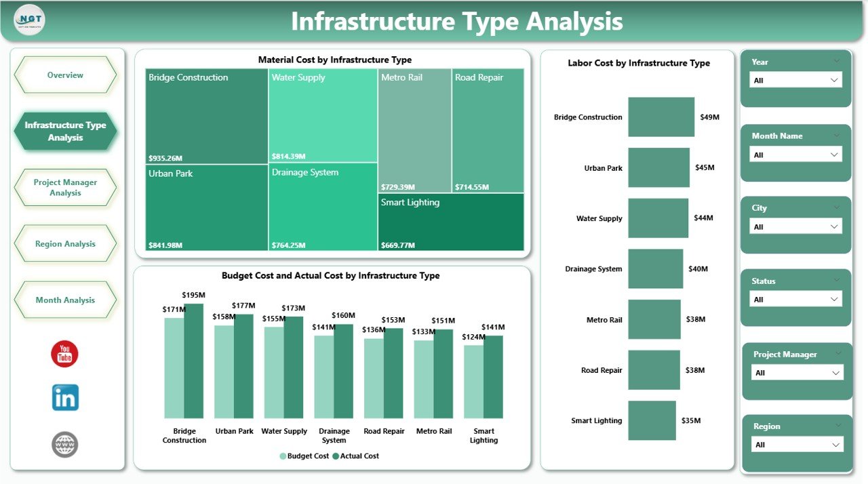Open the Region filter dropdown
The image size is (868, 484).
[x=835, y=444]
